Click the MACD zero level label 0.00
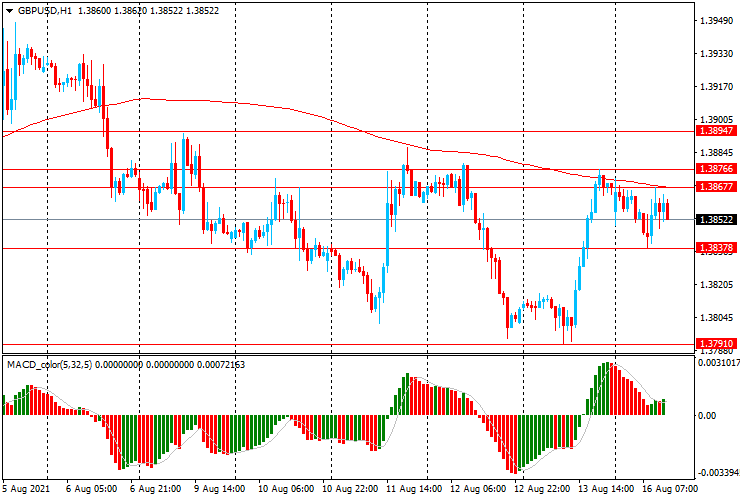This screenshot has width=740, height=500. (x=707, y=415)
